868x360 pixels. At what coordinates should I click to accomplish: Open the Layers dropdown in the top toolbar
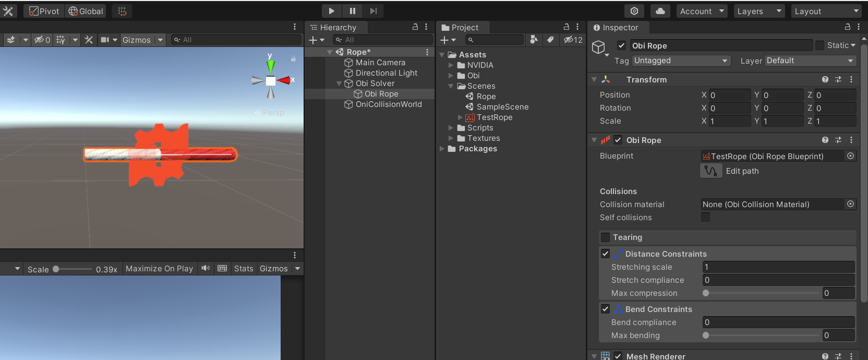tap(759, 11)
